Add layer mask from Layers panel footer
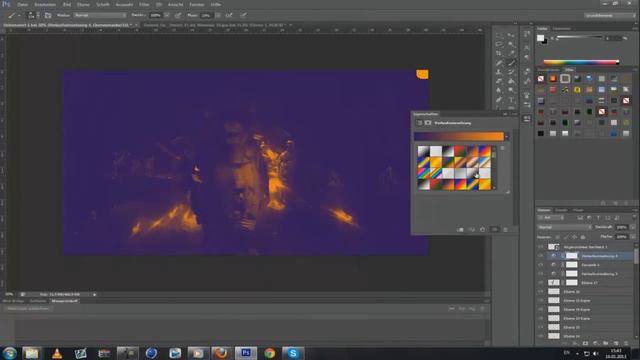This screenshot has height=360, width=640. 585,344
